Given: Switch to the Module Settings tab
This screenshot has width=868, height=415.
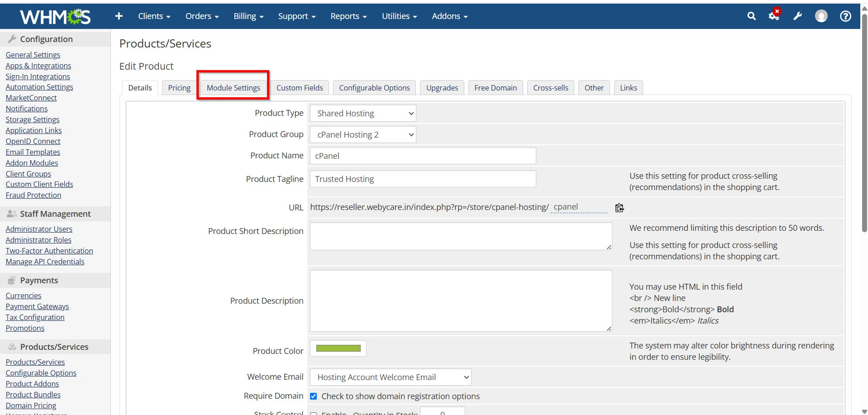Looking at the screenshot, I should tap(234, 88).
